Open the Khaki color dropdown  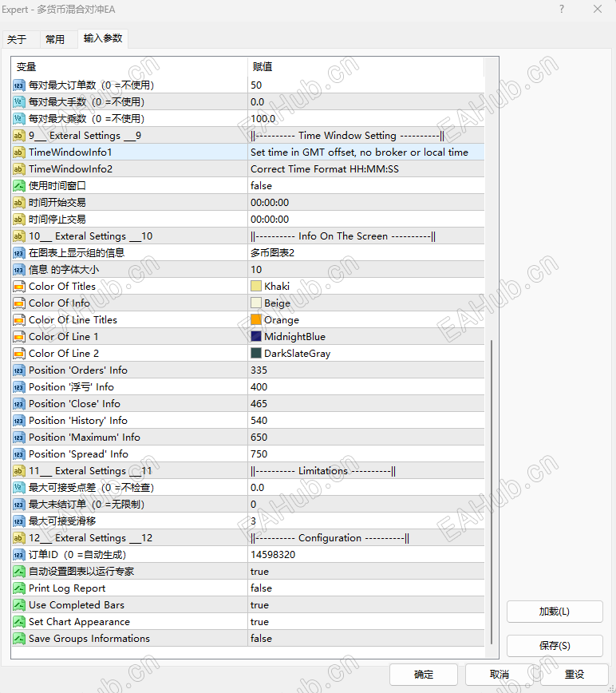tap(366, 287)
